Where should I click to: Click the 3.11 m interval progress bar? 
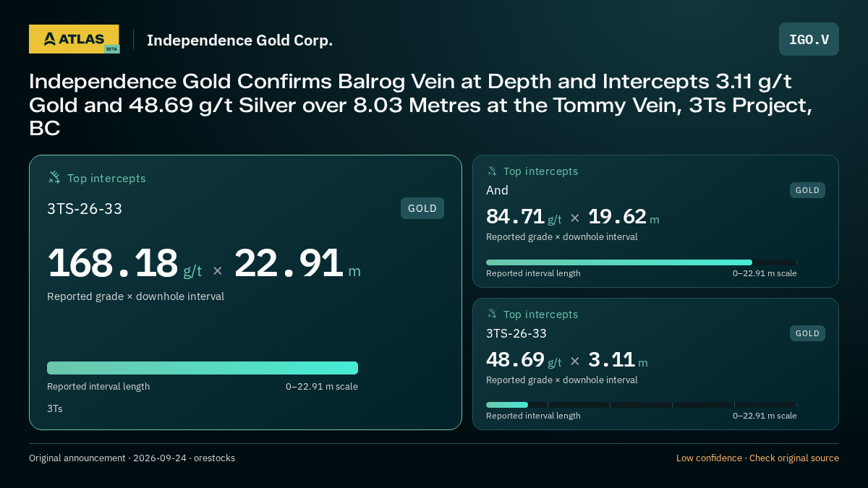(642, 405)
